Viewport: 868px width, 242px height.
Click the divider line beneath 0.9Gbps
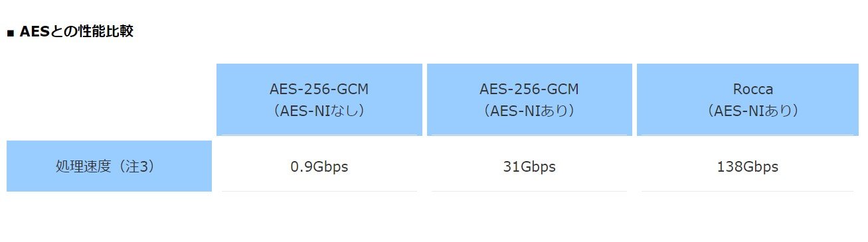[319, 191]
